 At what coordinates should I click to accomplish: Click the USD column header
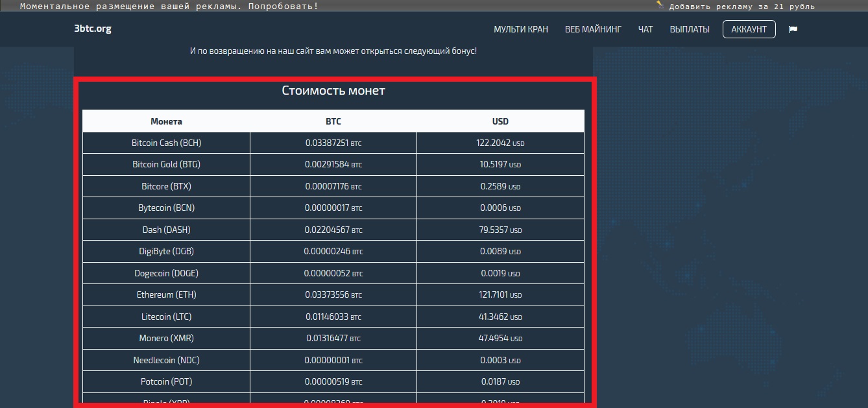(500, 121)
